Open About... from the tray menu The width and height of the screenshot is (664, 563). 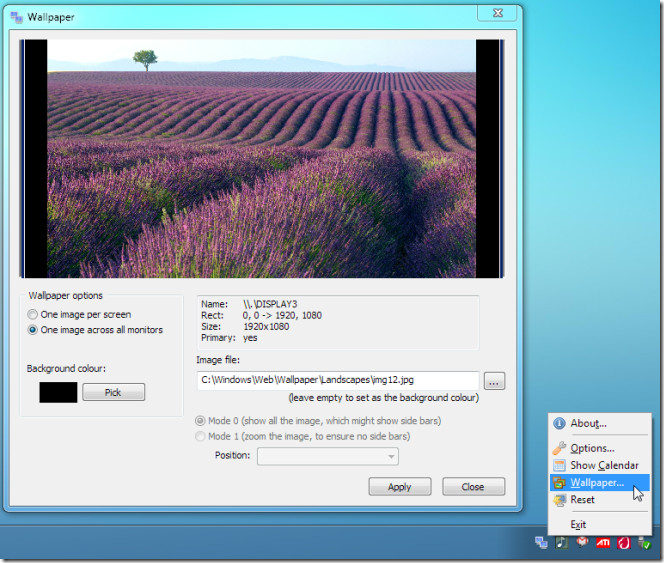600,423
